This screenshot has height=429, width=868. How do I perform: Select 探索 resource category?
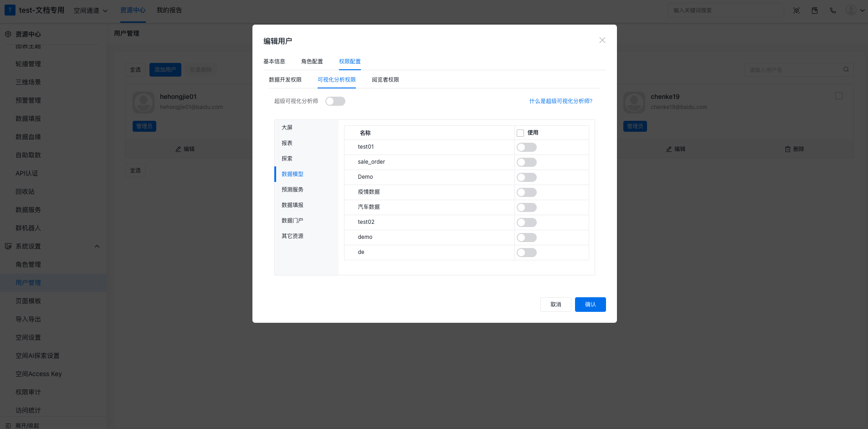pos(306,159)
